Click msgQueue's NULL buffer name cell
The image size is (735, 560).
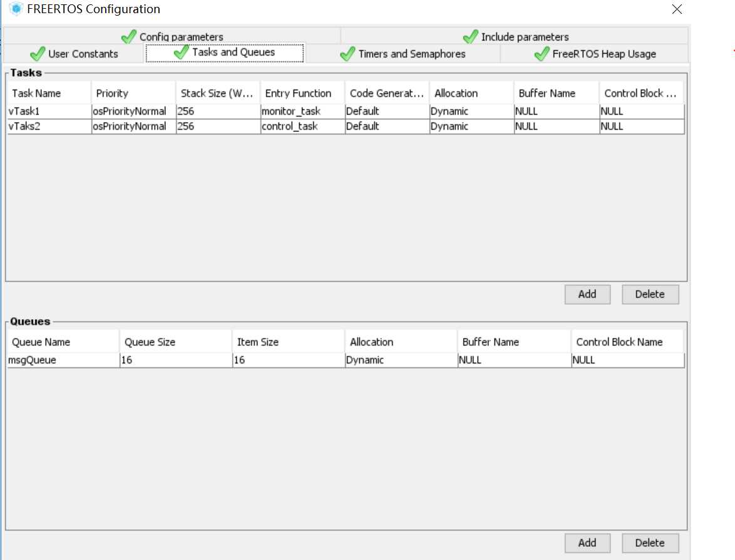pyautogui.click(x=515, y=360)
